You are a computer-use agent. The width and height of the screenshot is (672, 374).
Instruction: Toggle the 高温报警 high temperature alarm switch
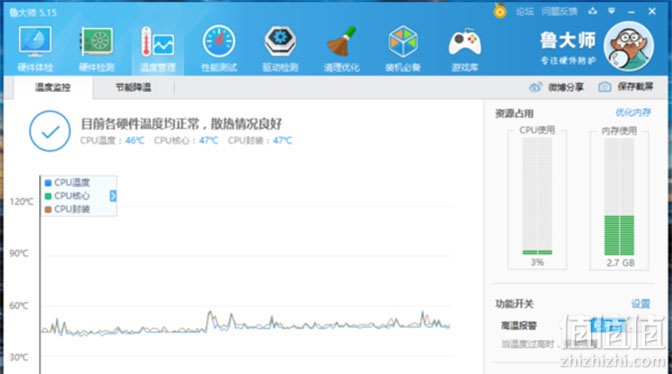(x=608, y=326)
